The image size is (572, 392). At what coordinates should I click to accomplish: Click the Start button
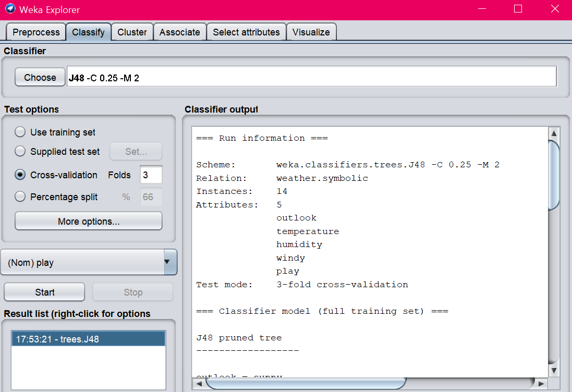(44, 292)
